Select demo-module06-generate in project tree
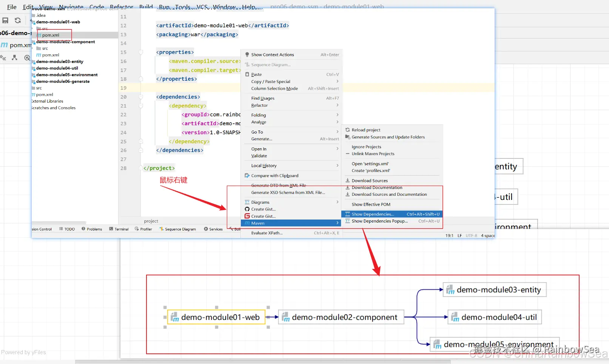609x364 pixels. click(x=63, y=81)
